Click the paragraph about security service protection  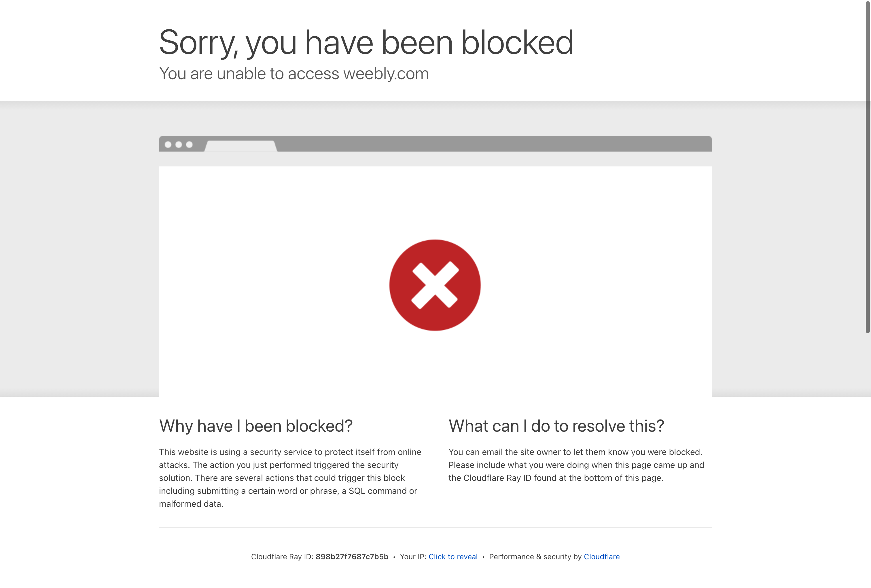pyautogui.click(x=290, y=478)
